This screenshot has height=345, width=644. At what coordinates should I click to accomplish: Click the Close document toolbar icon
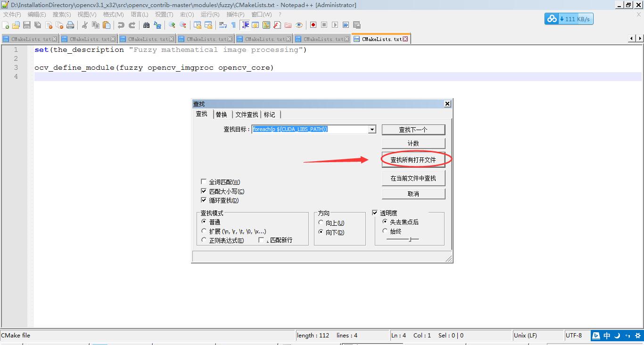(x=49, y=25)
